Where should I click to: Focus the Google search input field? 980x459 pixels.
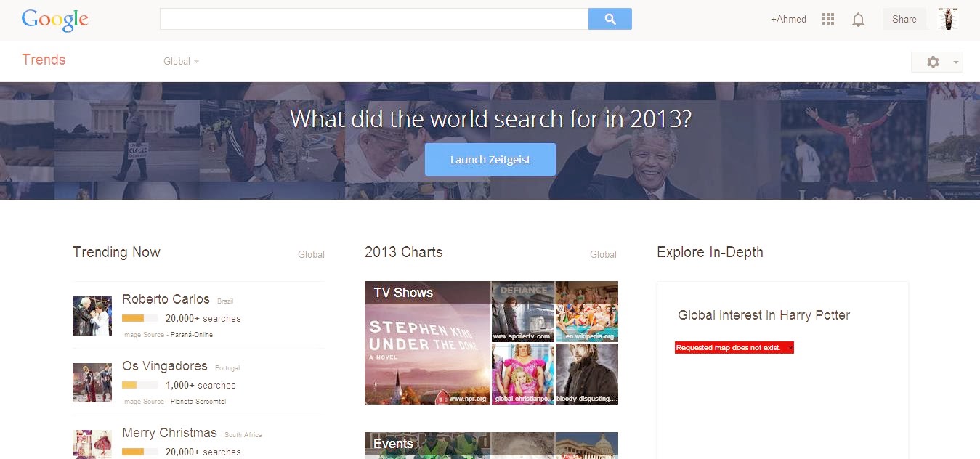[x=374, y=19]
